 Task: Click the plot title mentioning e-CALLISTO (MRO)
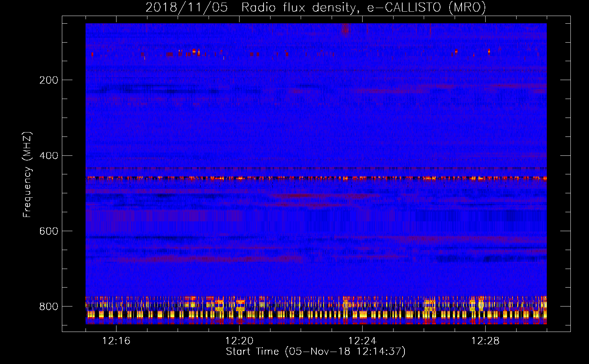click(x=316, y=8)
